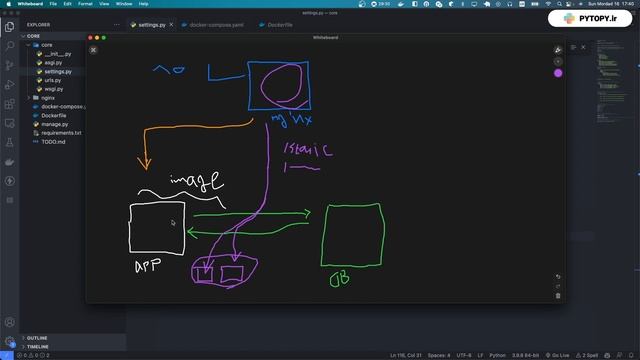
Task: Undo last stroke in Whiteboard
Action: pos(558,277)
